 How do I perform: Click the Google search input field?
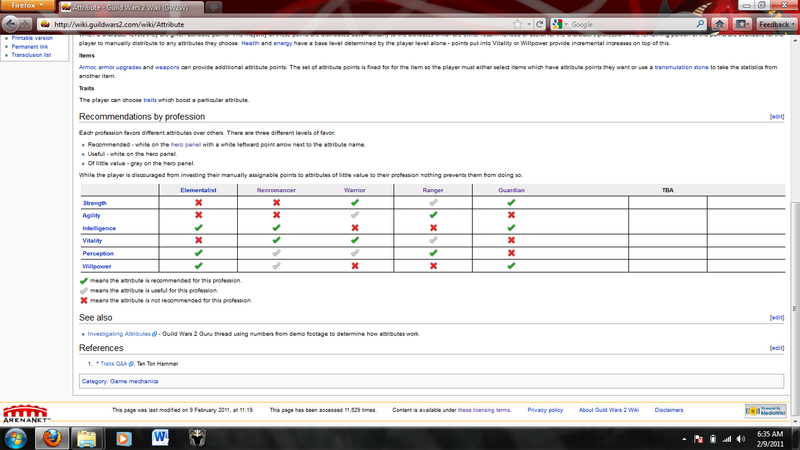pyautogui.click(x=632, y=24)
